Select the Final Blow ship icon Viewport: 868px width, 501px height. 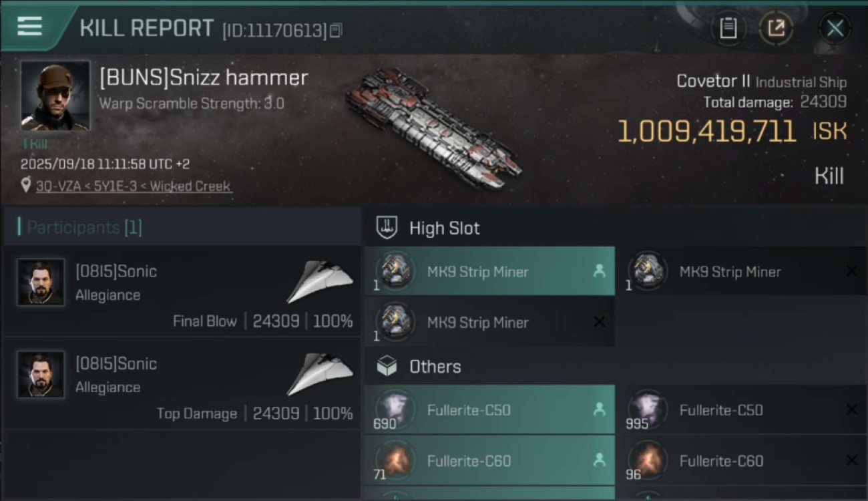(320, 281)
